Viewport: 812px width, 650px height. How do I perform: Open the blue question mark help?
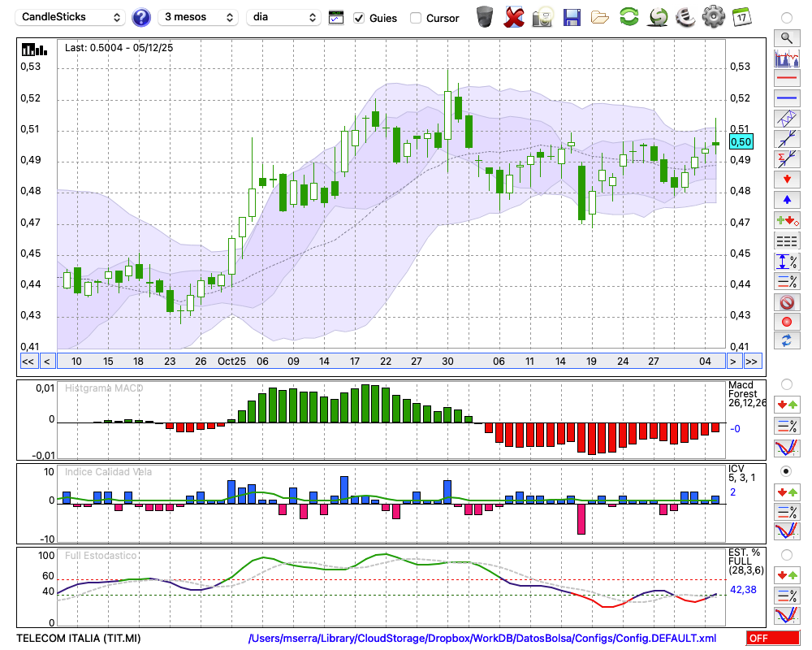point(141,17)
